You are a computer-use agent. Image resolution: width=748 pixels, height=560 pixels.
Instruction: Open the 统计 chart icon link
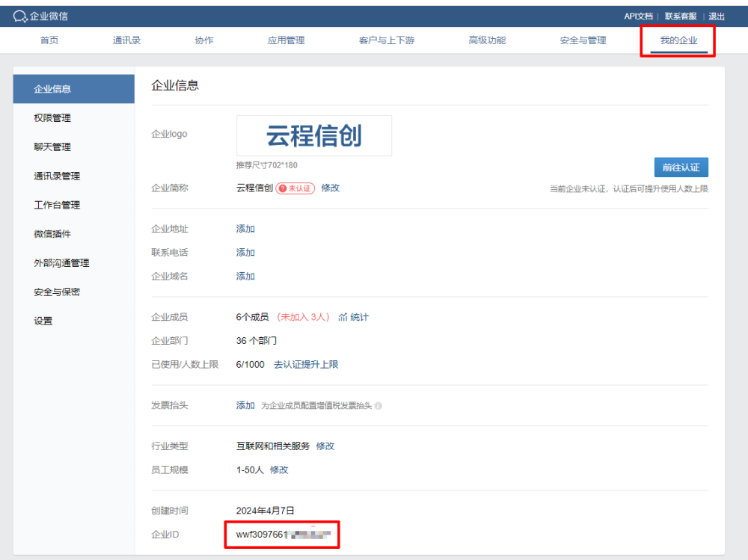[x=354, y=317]
